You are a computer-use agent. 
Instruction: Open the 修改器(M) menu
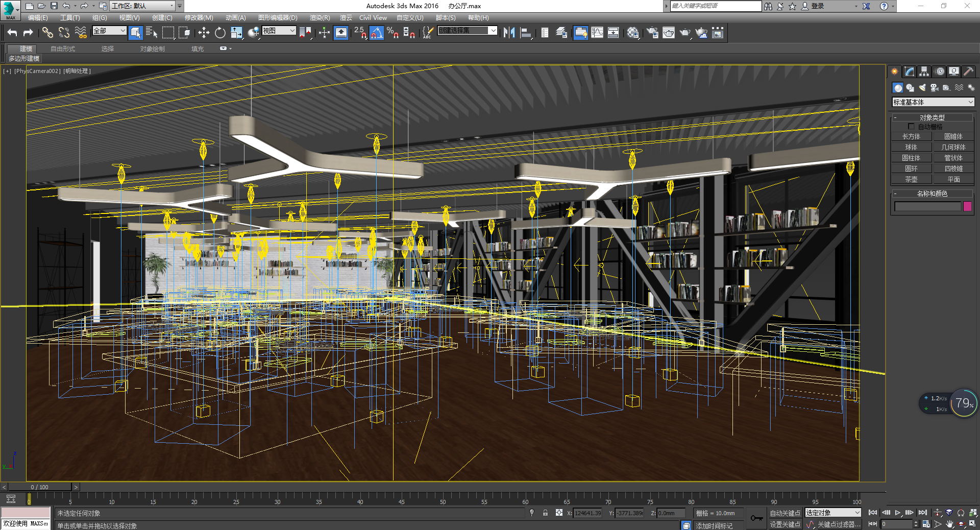(x=199, y=17)
